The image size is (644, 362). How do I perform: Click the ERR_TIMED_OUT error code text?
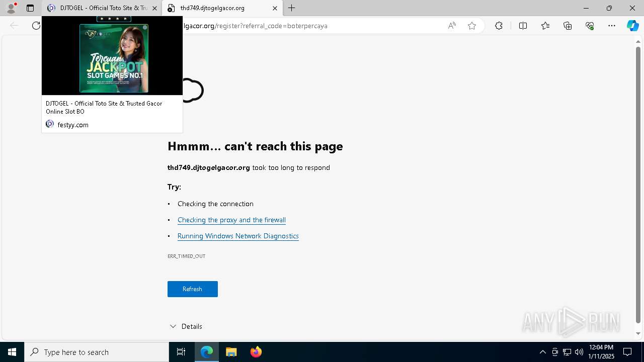(x=186, y=256)
